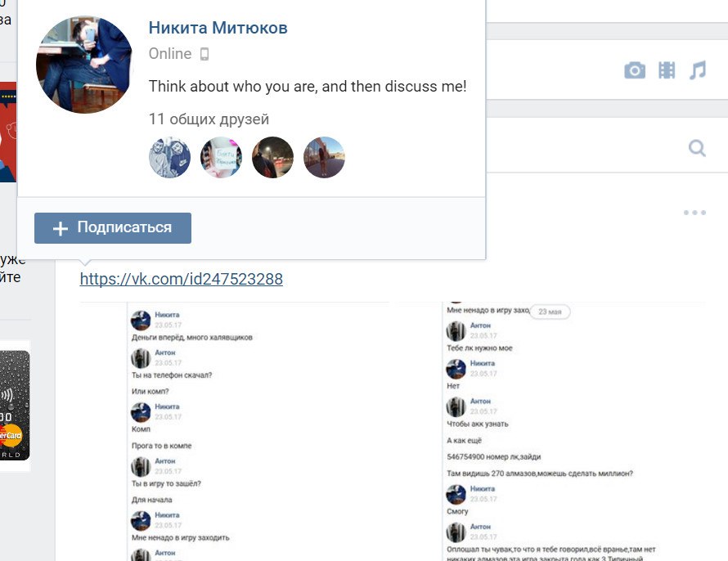Click the status text about discussing me
The image size is (728, 561).
tap(308, 87)
